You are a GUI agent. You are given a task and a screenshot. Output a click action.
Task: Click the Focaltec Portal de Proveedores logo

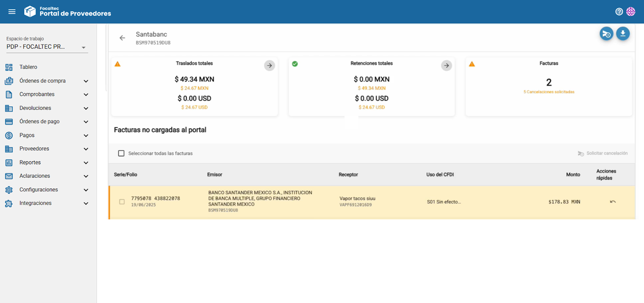click(x=68, y=11)
